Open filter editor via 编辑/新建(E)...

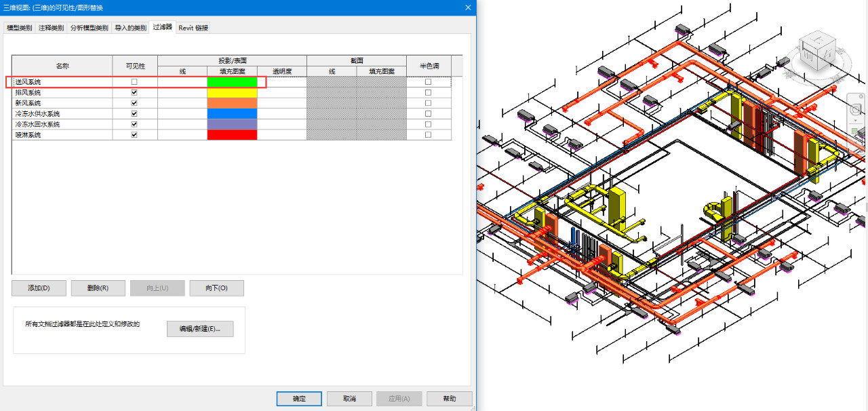[x=200, y=329]
